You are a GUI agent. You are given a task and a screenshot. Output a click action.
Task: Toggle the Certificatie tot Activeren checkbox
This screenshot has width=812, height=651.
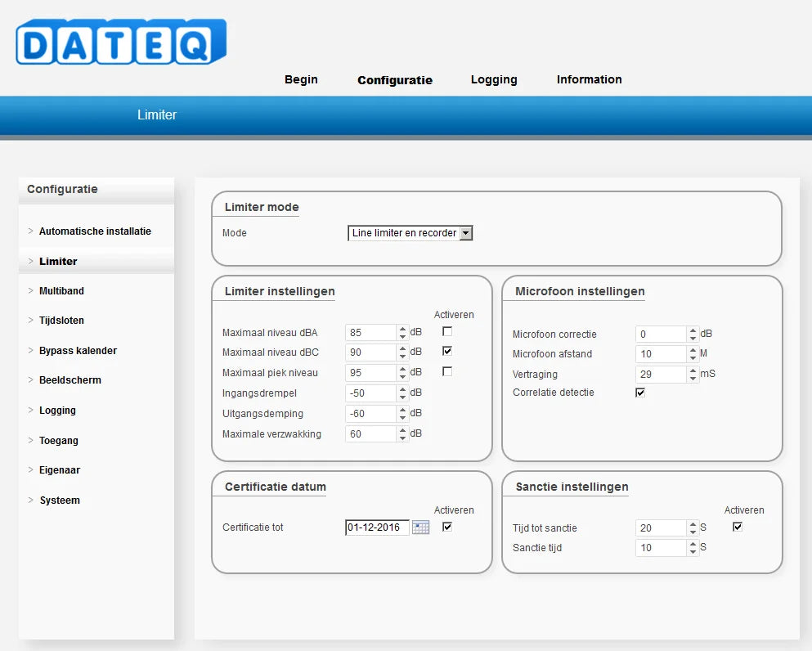[x=447, y=527]
